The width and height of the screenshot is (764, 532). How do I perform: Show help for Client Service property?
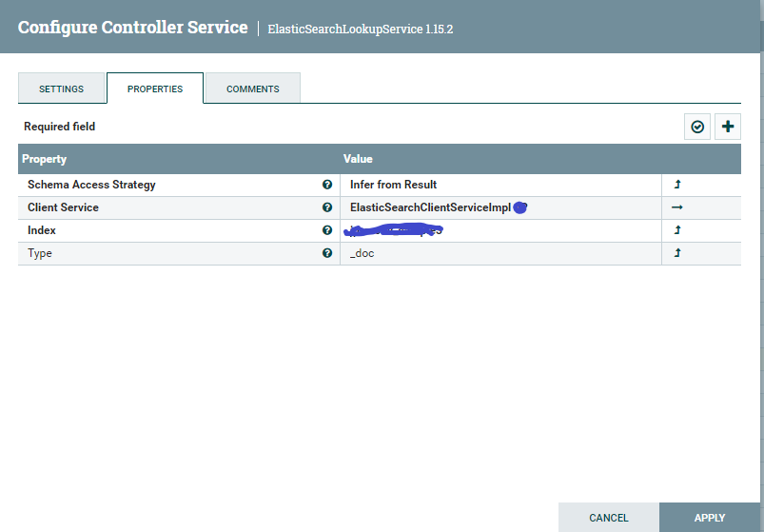pyautogui.click(x=327, y=207)
